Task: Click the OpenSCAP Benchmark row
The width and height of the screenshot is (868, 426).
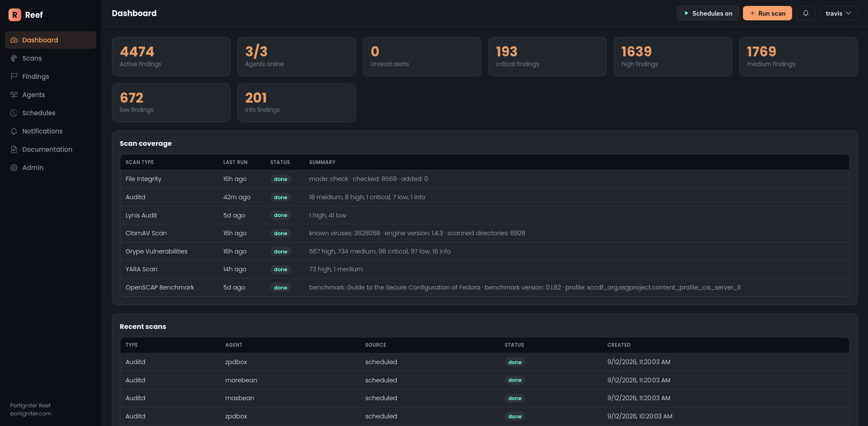Action: (x=485, y=287)
